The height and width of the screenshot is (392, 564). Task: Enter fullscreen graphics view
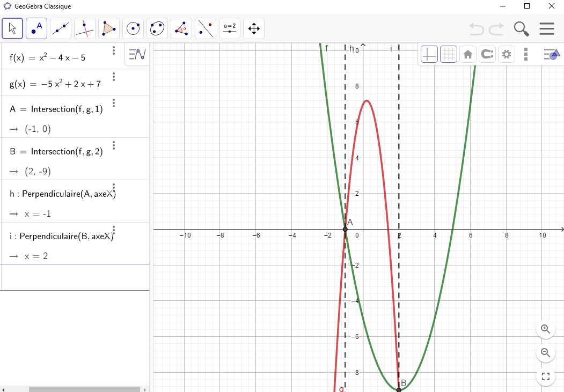click(546, 376)
